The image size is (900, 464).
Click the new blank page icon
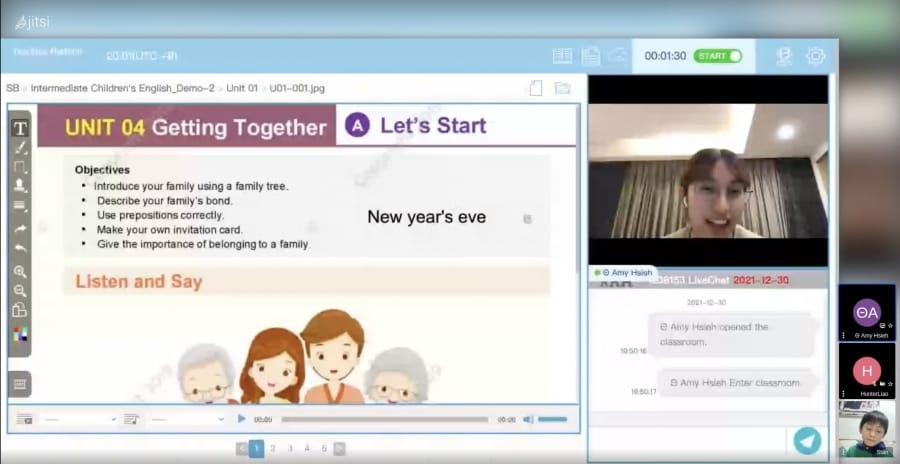536,88
